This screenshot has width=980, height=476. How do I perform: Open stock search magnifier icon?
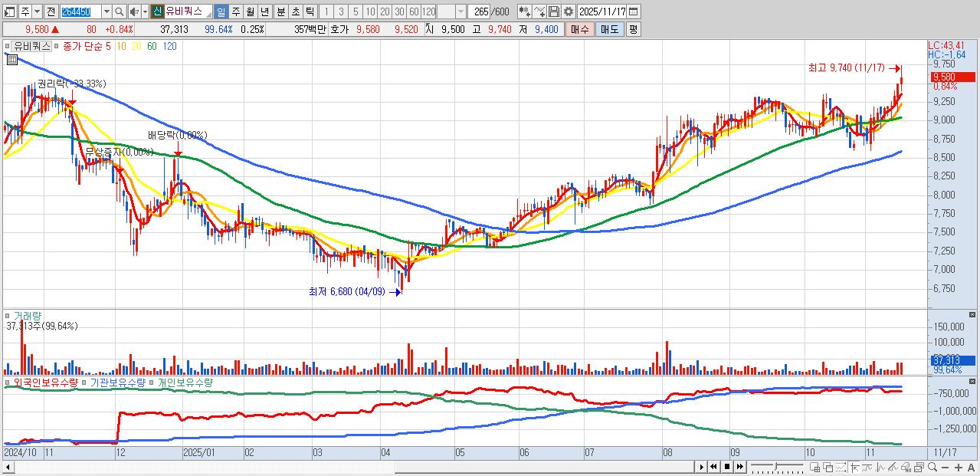120,11
